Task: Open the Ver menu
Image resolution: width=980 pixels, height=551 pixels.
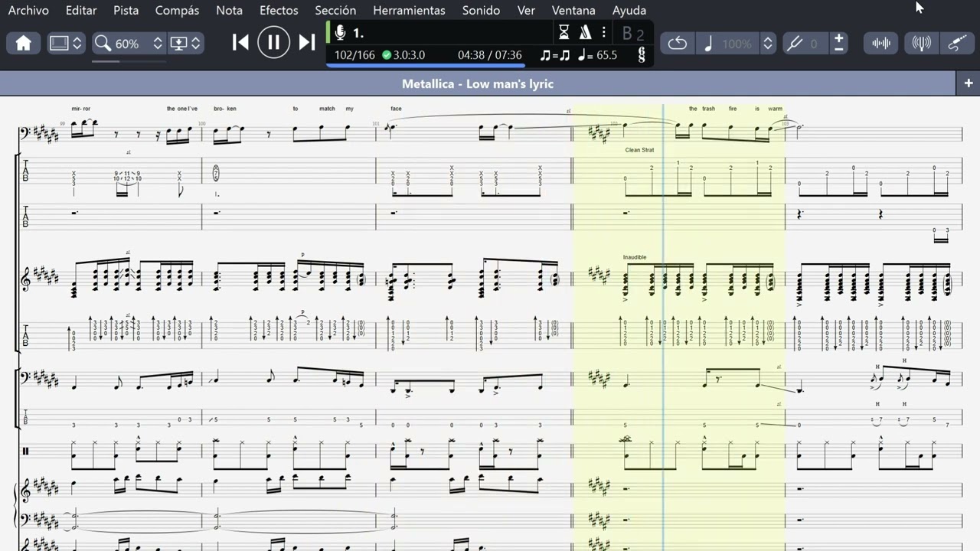Action: 526,10
